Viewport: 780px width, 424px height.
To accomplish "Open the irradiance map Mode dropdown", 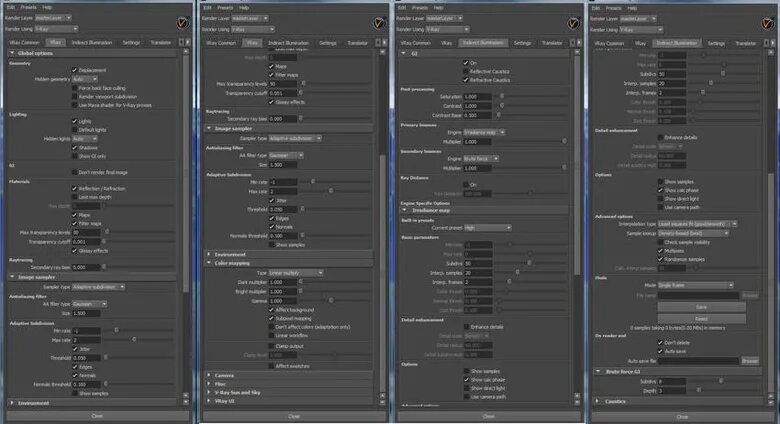I will [695, 285].
